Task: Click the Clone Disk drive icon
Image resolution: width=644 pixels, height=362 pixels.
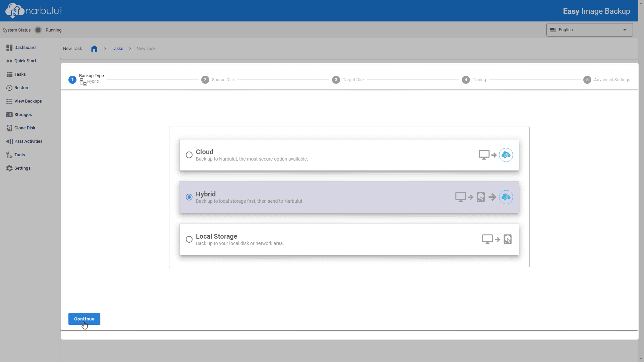Action: 9,128
